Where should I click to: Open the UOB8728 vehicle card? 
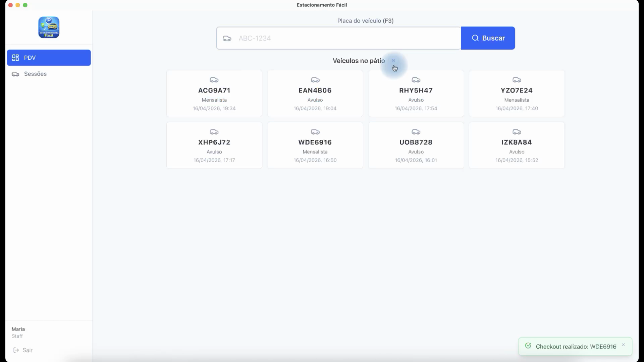coord(416,145)
